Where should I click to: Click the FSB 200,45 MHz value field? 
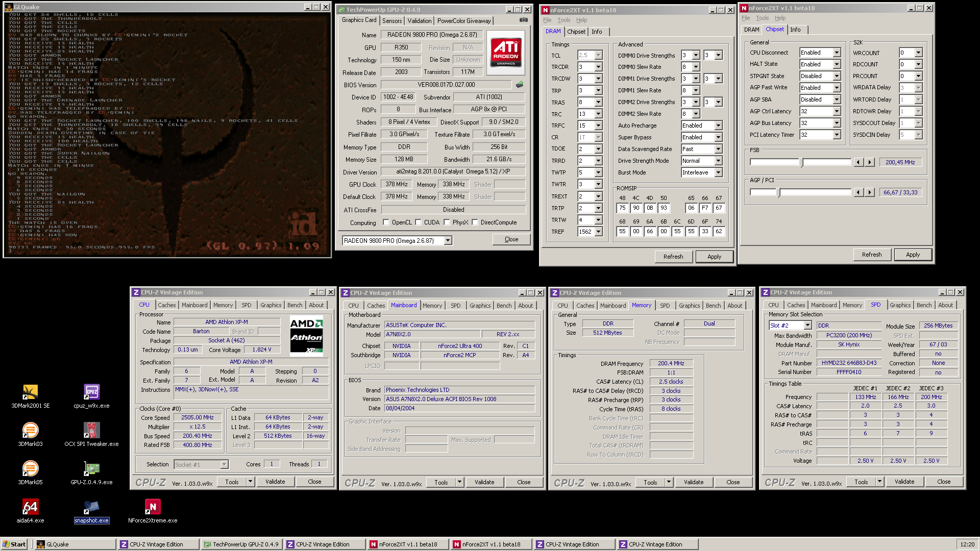(900, 162)
